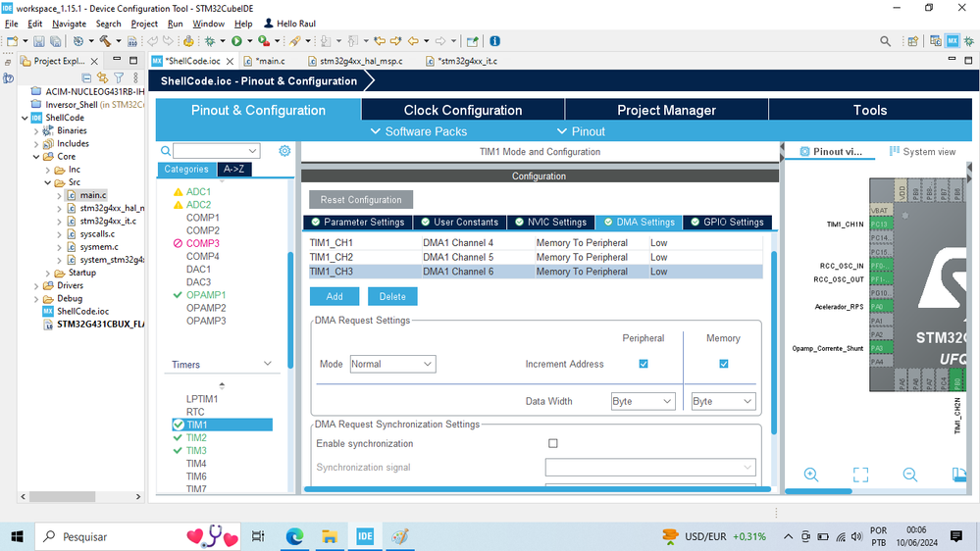Screen dimensions: 980x551
Task: Select OPAMP1 in the analog list
Action: (206, 295)
